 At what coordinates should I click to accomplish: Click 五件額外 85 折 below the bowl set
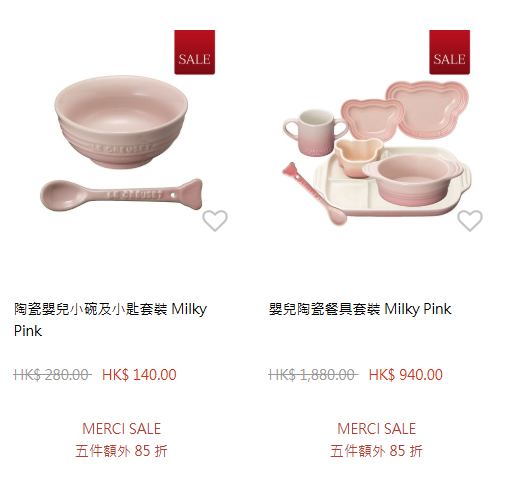[x=121, y=451]
